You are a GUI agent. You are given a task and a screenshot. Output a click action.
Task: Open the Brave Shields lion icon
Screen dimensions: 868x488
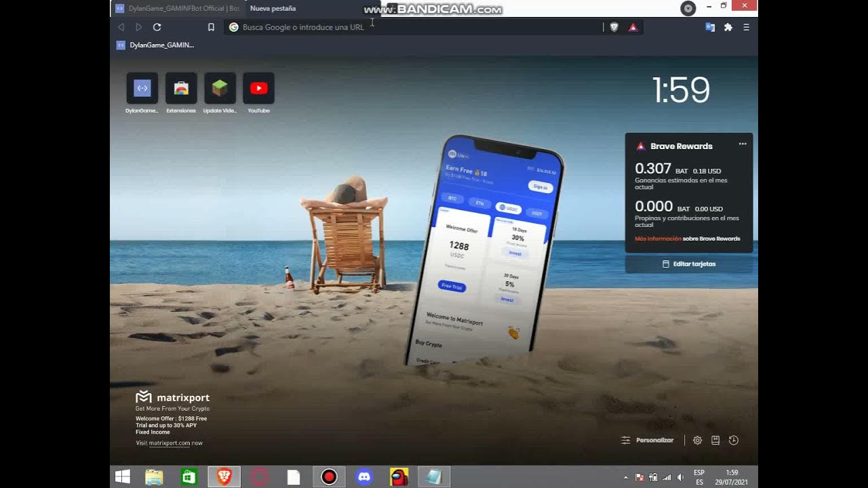(614, 27)
